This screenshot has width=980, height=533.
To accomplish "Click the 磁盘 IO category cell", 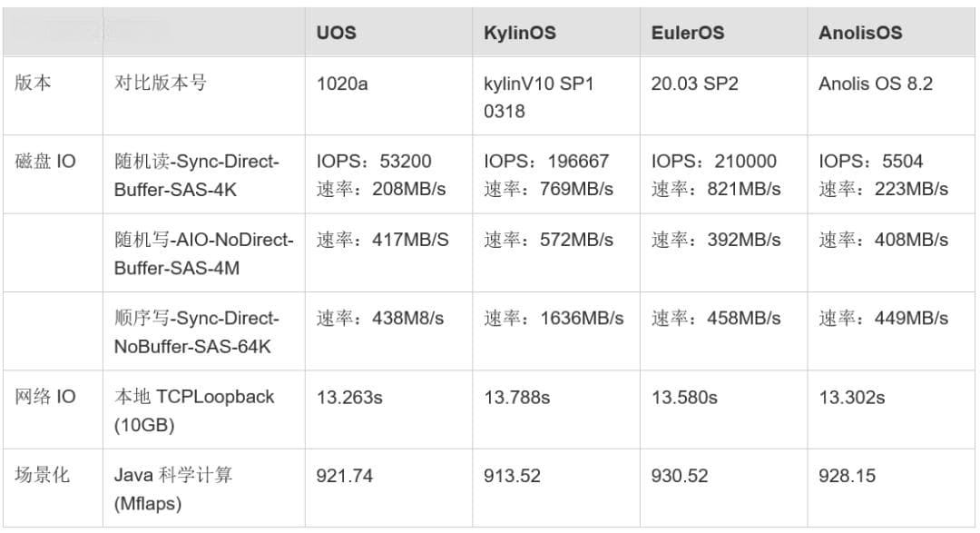I will [x=54, y=174].
